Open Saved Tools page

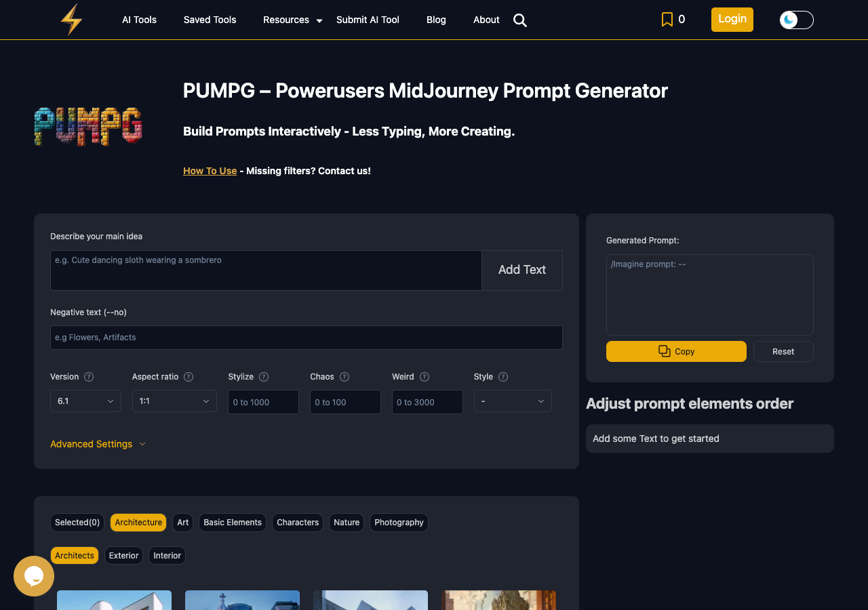pyautogui.click(x=210, y=20)
